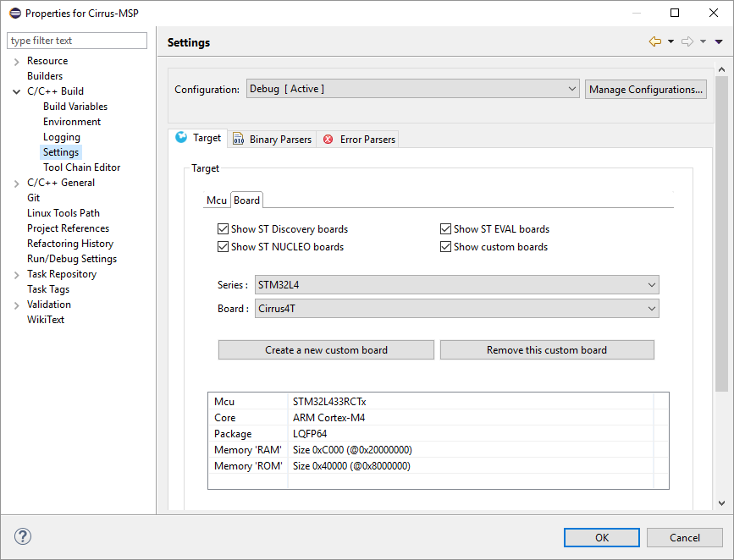Toggle Show custom boards checkbox
The image size is (734, 560).
tap(445, 246)
